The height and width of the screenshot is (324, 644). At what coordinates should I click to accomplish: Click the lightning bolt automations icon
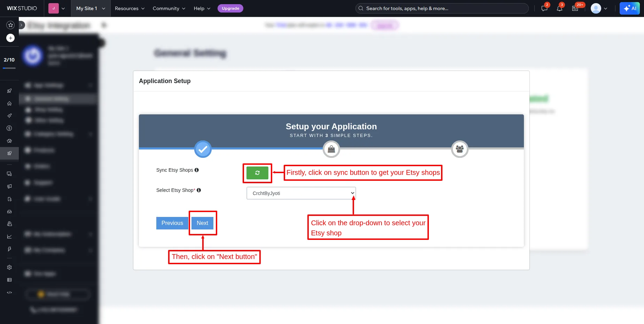point(9,249)
